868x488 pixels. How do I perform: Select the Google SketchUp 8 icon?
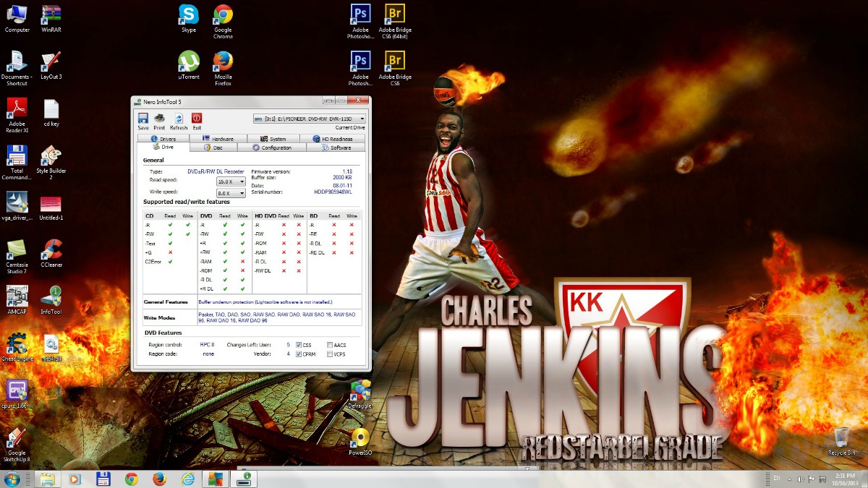pos(17,445)
